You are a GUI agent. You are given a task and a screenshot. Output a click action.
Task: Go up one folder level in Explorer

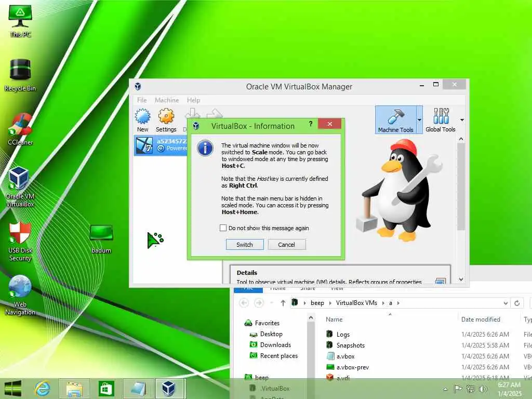point(283,303)
